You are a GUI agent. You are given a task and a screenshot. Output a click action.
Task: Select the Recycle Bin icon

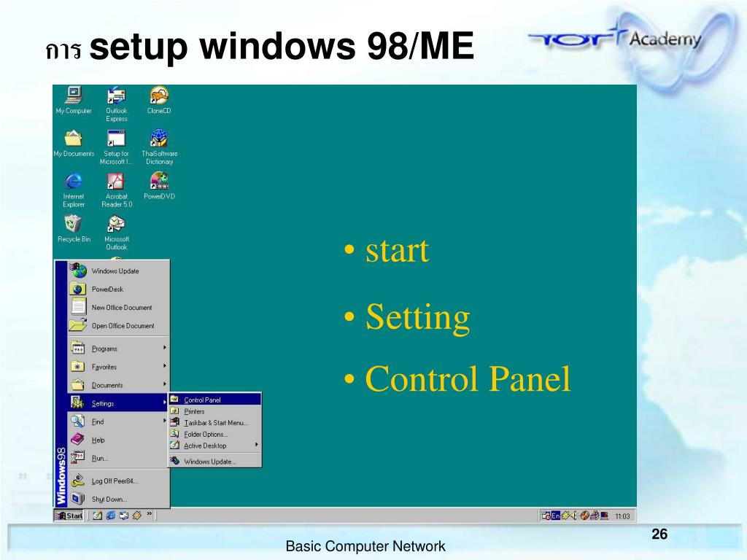coord(74,229)
